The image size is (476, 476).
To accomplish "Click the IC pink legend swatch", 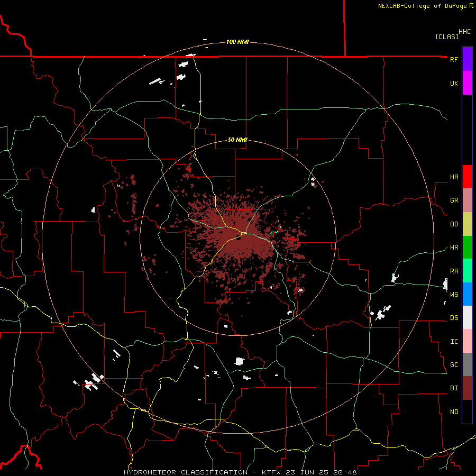I will coord(467,341).
